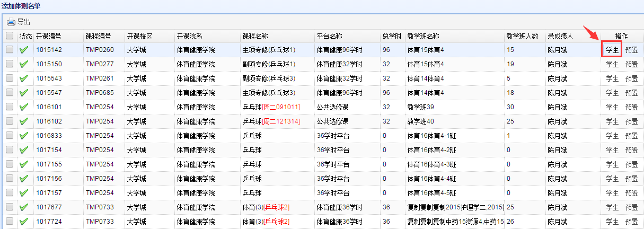644x229 pixels.
Task: Click the 课程名称 column header
Action: point(255,36)
